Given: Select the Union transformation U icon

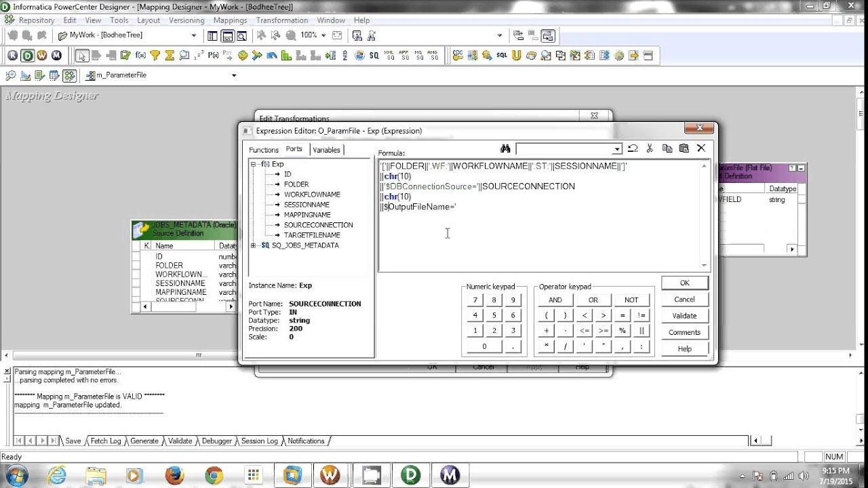Looking at the screenshot, I should [516, 56].
